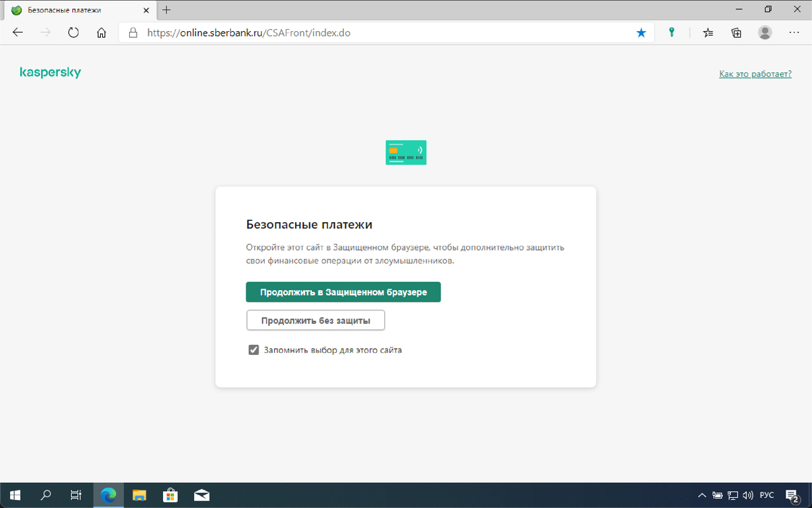This screenshot has height=508, width=812.
Task: Open the Windows Start menu
Action: pos(15,495)
